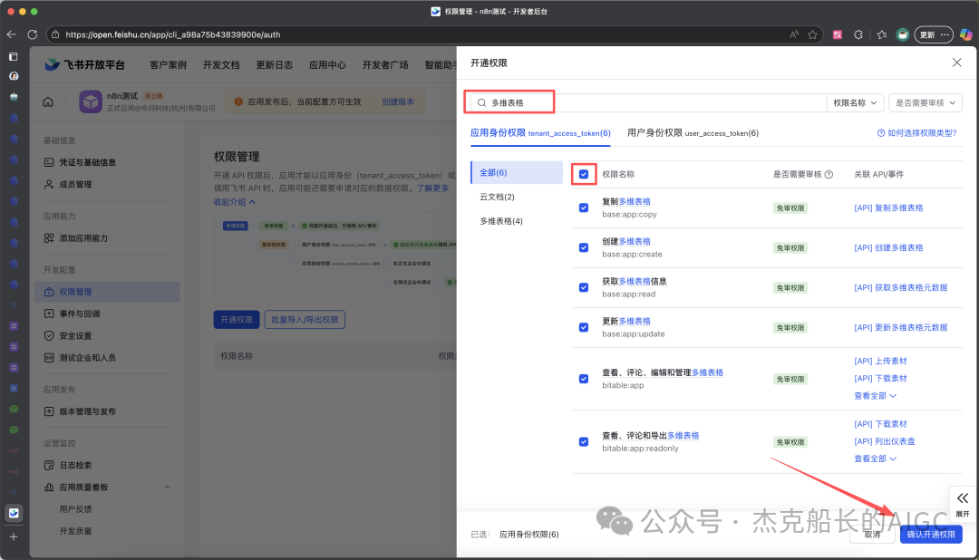Image resolution: width=979 pixels, height=560 pixels.
Task: Select the 全部(6) category filter
Action: (517, 172)
